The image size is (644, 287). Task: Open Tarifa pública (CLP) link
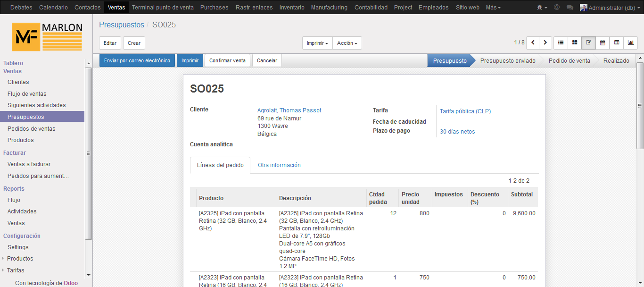(x=465, y=111)
